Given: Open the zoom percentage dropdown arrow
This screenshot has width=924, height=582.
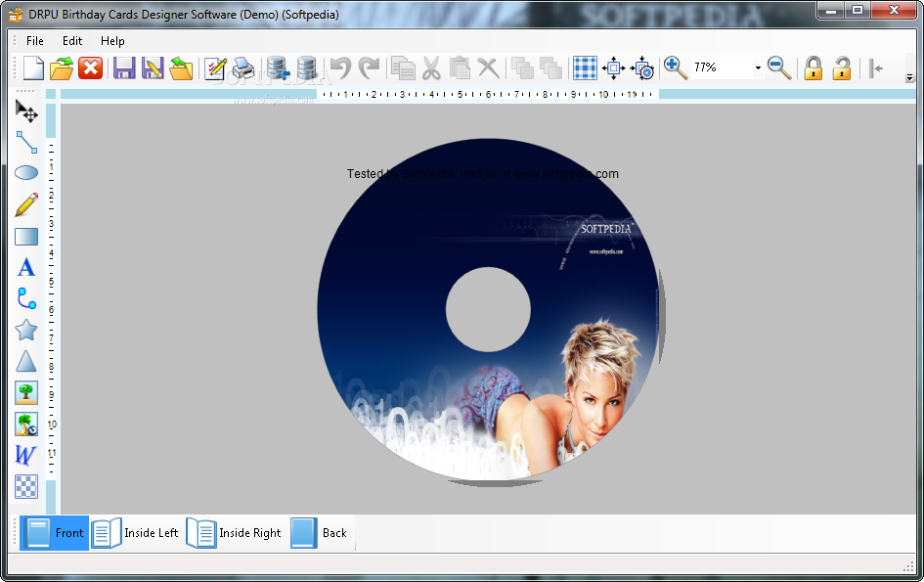Looking at the screenshot, I should (757, 67).
